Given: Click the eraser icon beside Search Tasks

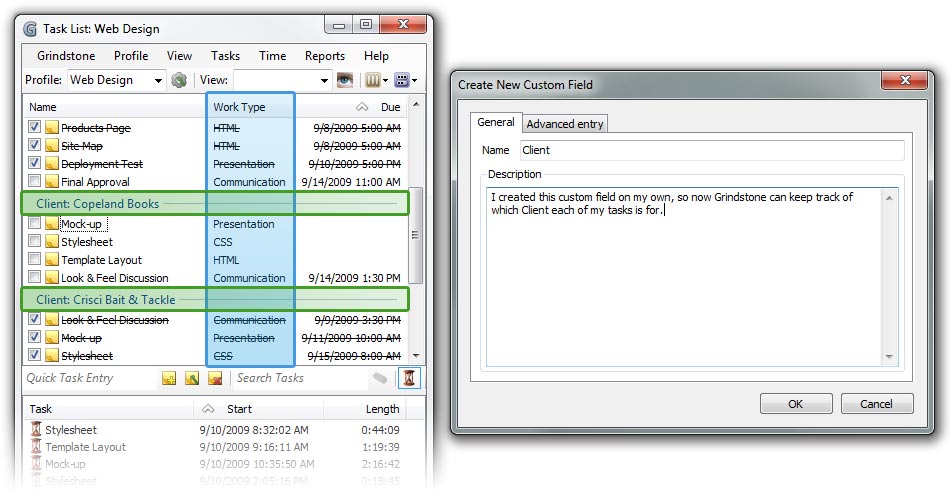Looking at the screenshot, I should (x=380, y=378).
